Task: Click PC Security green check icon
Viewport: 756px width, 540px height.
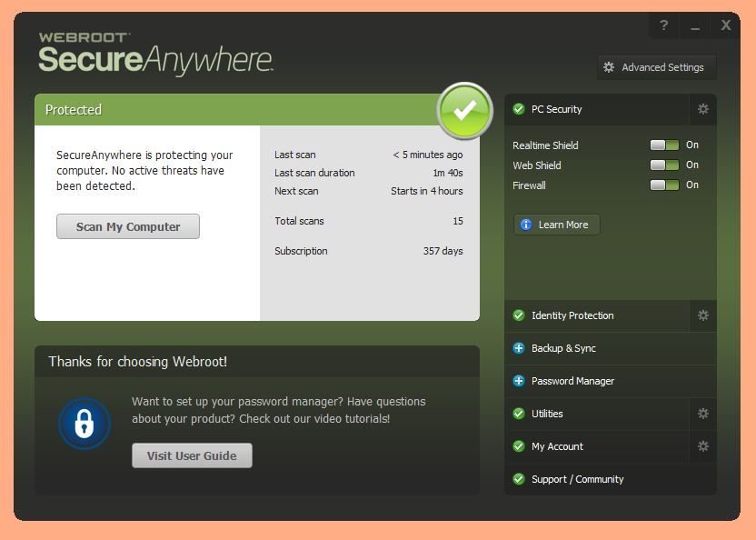Action: pyautogui.click(x=519, y=109)
